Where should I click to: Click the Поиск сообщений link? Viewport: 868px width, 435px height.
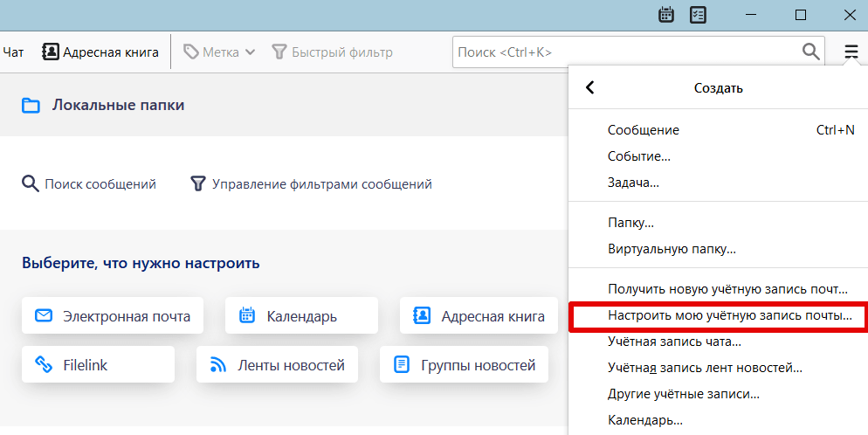tap(89, 183)
